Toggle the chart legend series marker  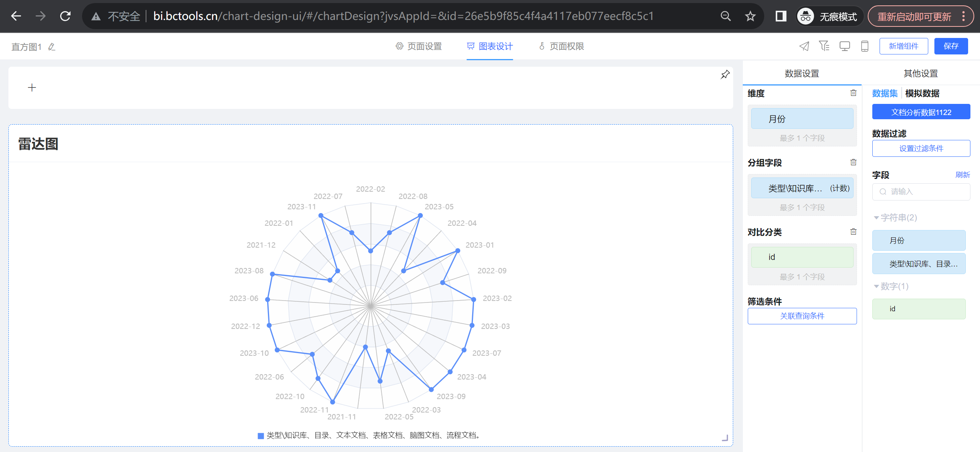coord(261,436)
